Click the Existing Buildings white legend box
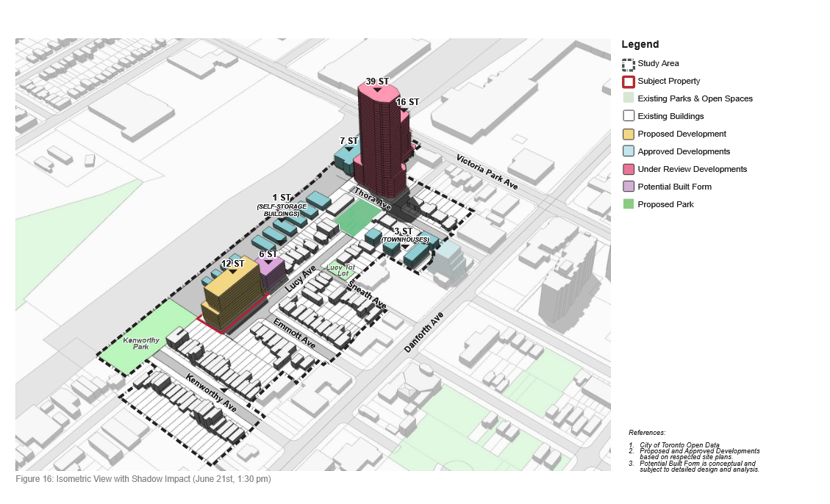This screenshot has height=504, width=830. pos(628,116)
